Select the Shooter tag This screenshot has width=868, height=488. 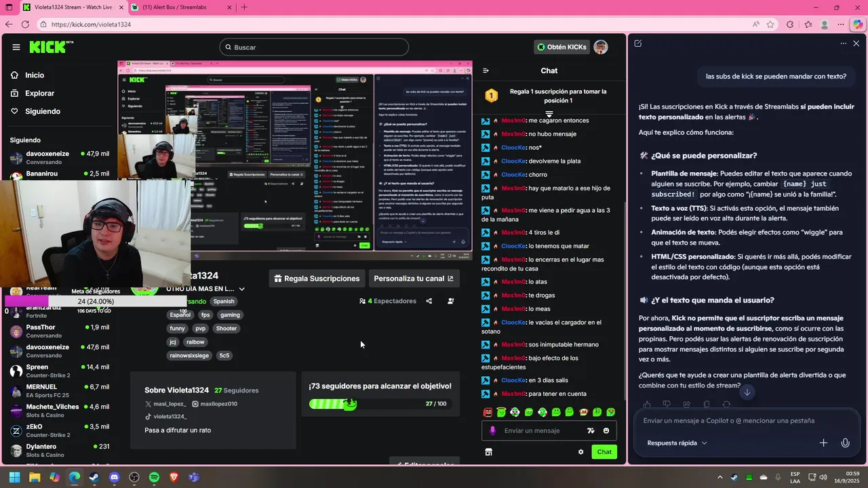226,328
